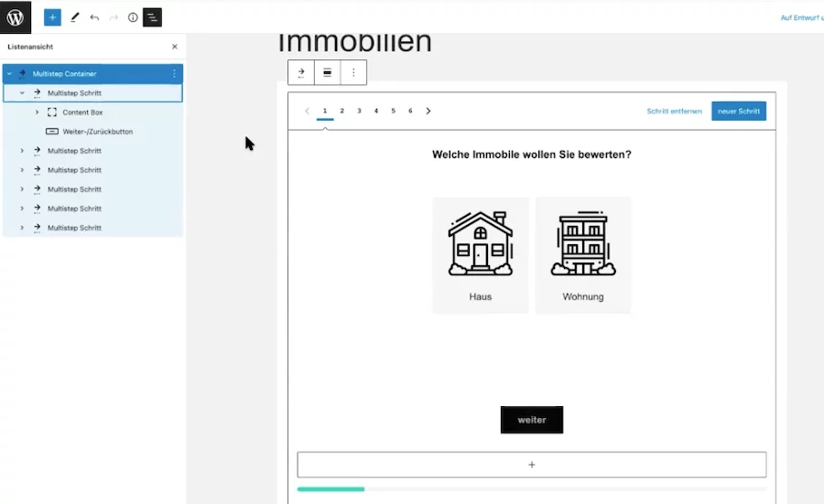Expand the last Multistep Schritt item
Screen dimensions: 824x504
(22, 228)
